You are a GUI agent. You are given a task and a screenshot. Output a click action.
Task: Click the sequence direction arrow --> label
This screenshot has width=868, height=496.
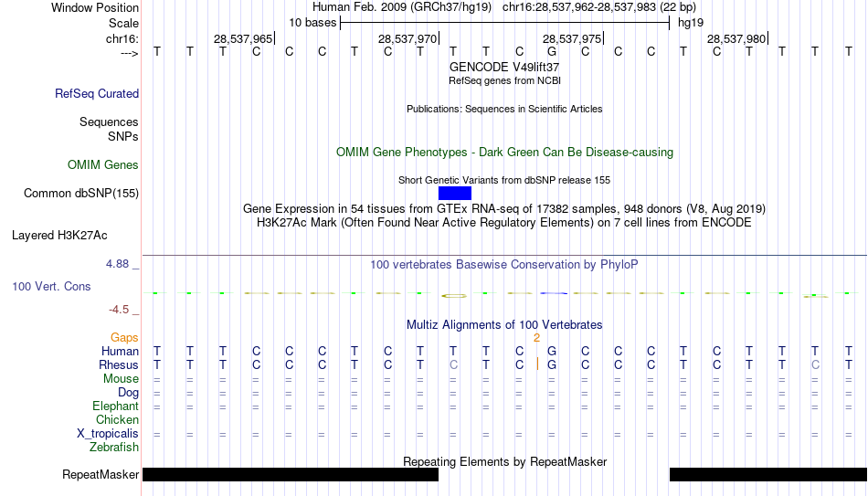130,53
